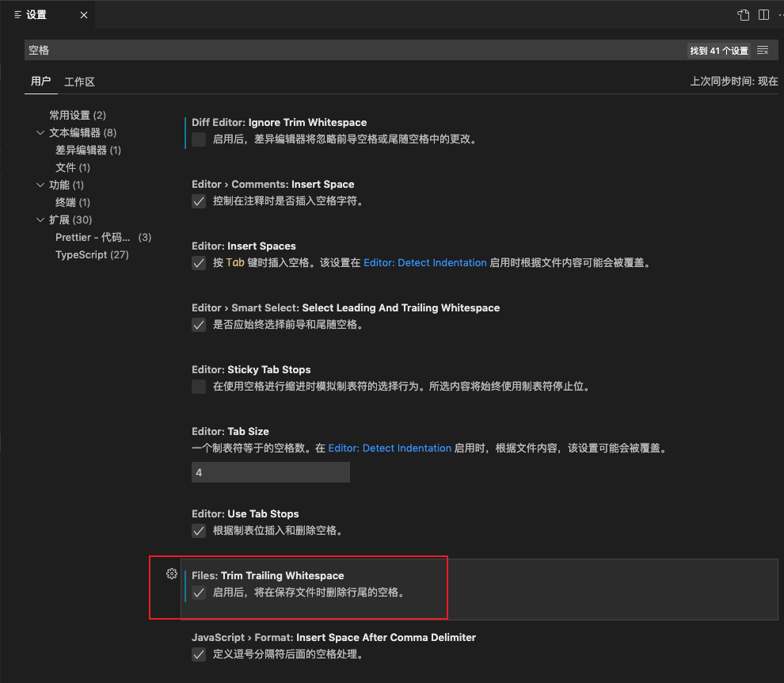Open the more actions ellipsis menu
The image size is (784, 683).
[780, 14]
